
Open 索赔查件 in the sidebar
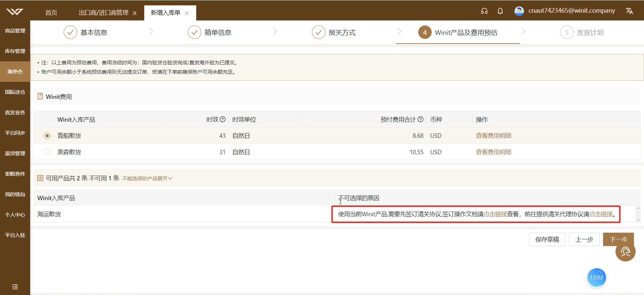coord(15,174)
